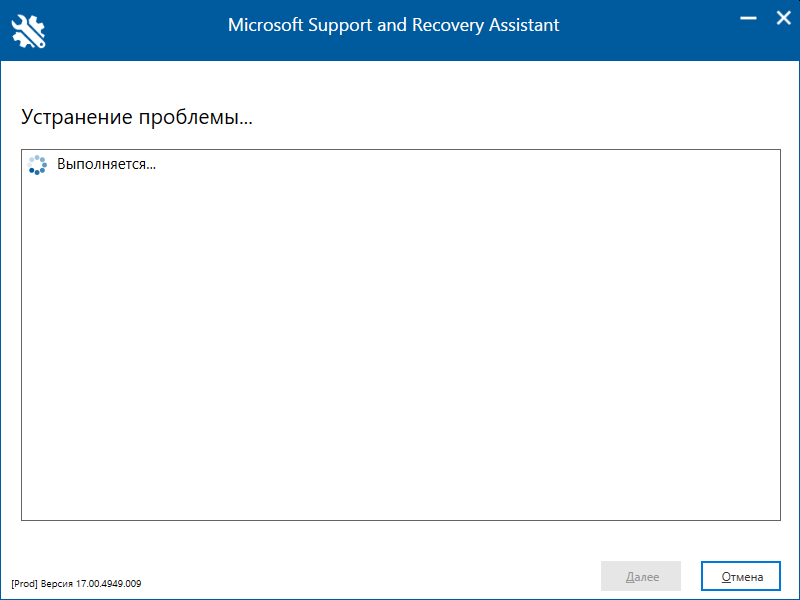Click inside the empty progress list box

click(x=400, y=350)
